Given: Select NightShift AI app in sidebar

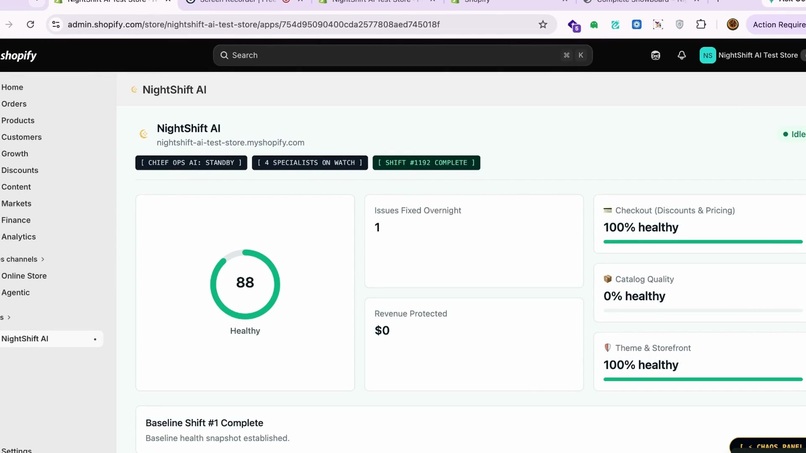Looking at the screenshot, I should [50, 339].
